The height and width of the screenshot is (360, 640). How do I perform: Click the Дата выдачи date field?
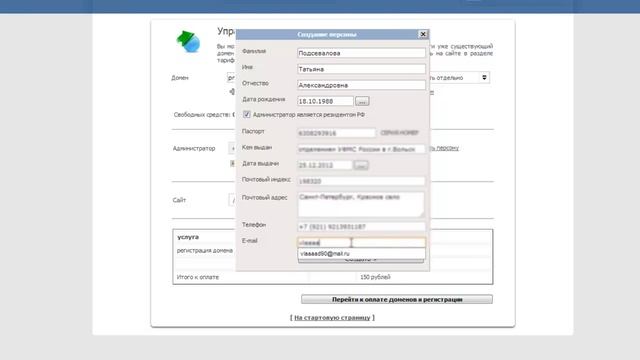[x=325, y=165]
